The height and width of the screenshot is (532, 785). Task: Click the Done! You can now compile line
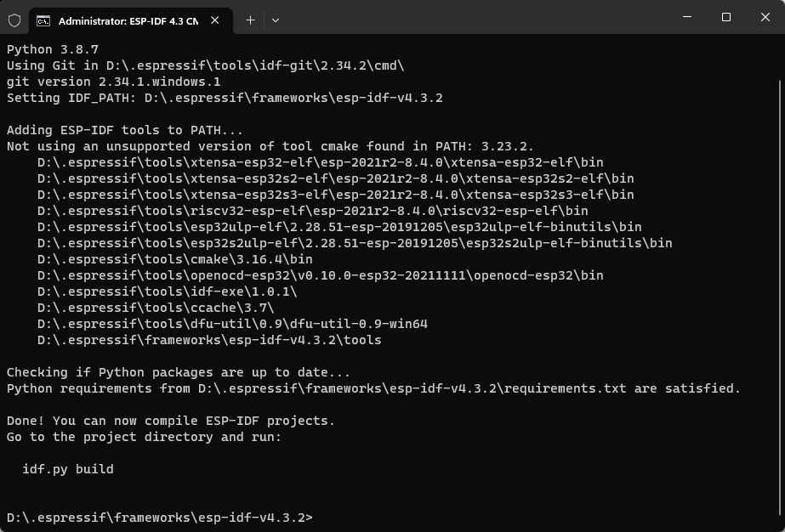(171, 421)
